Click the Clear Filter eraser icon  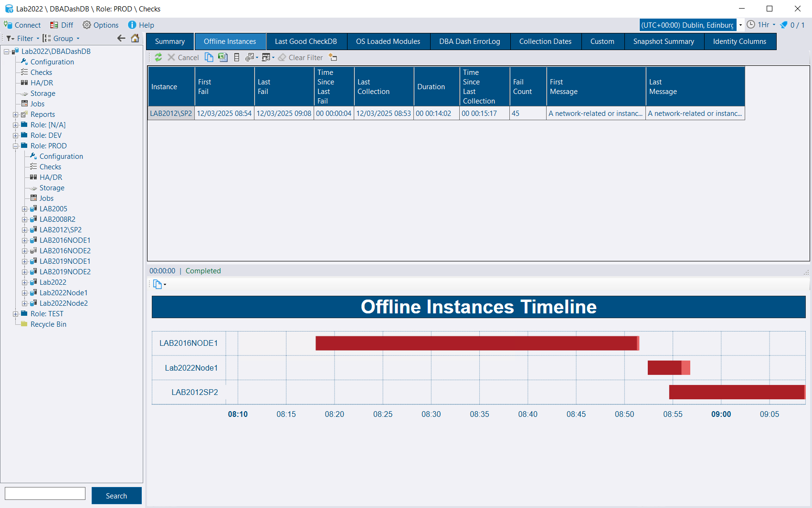(x=282, y=57)
